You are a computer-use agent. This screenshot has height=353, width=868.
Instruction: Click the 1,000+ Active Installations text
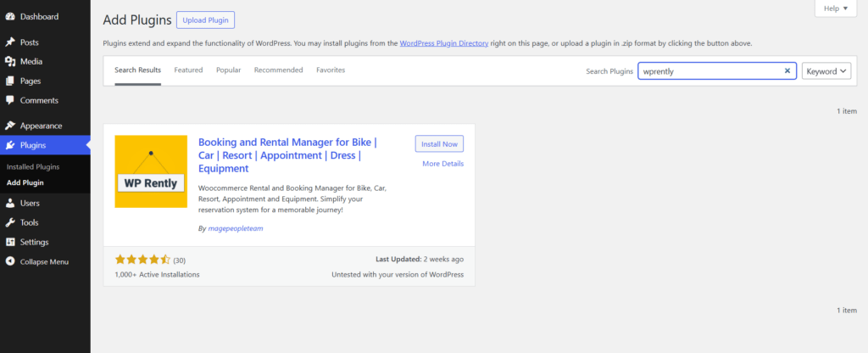coord(157,274)
